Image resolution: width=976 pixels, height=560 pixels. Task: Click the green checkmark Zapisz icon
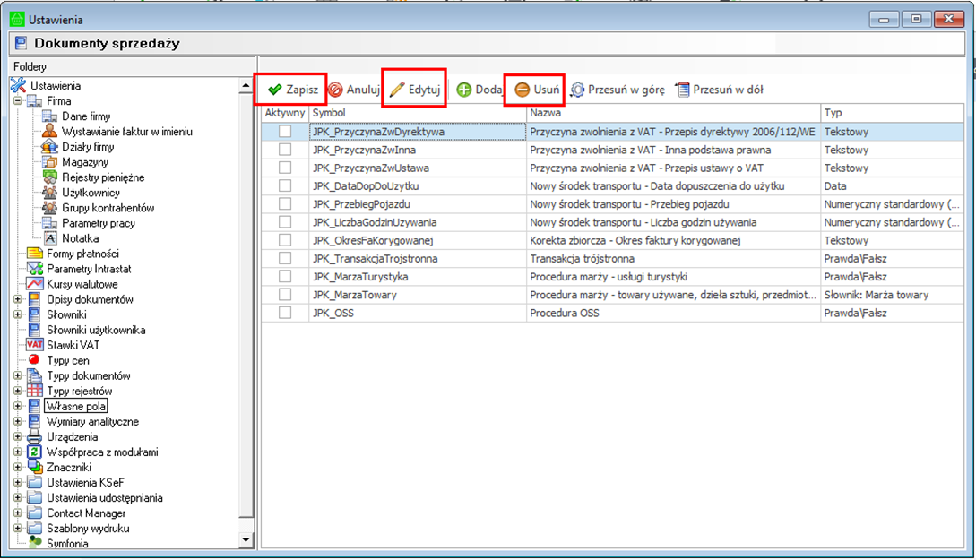coord(274,90)
